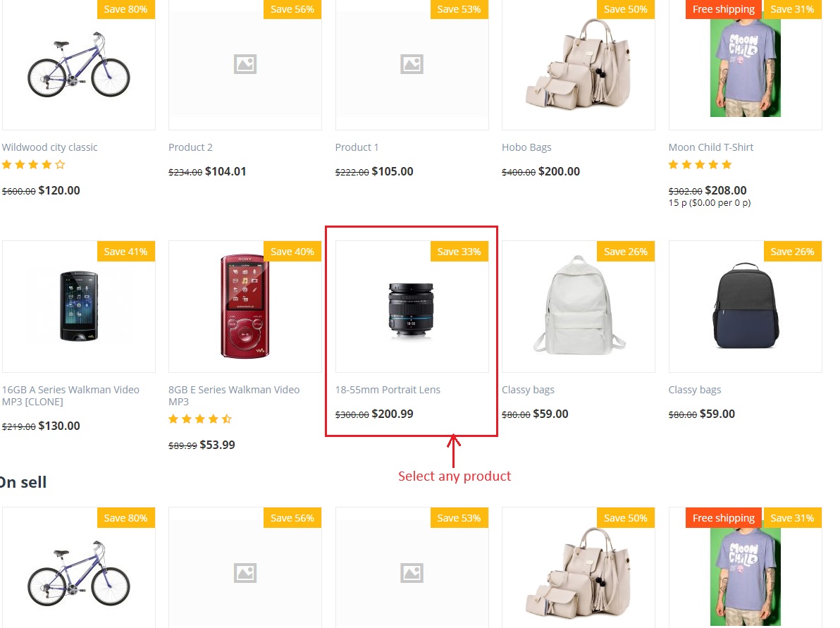The image size is (840, 628).
Task: Click the red 8GB E Series Walkman image
Action: pos(245,307)
